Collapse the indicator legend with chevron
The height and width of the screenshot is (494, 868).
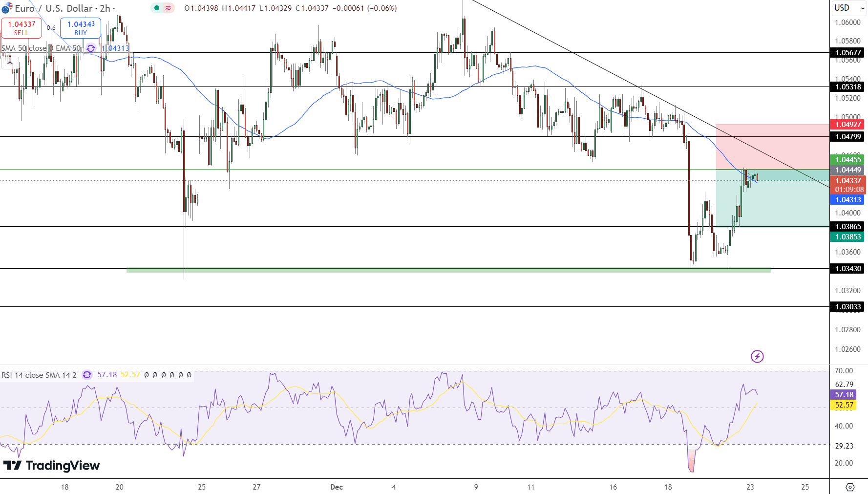pyautogui.click(x=10, y=63)
